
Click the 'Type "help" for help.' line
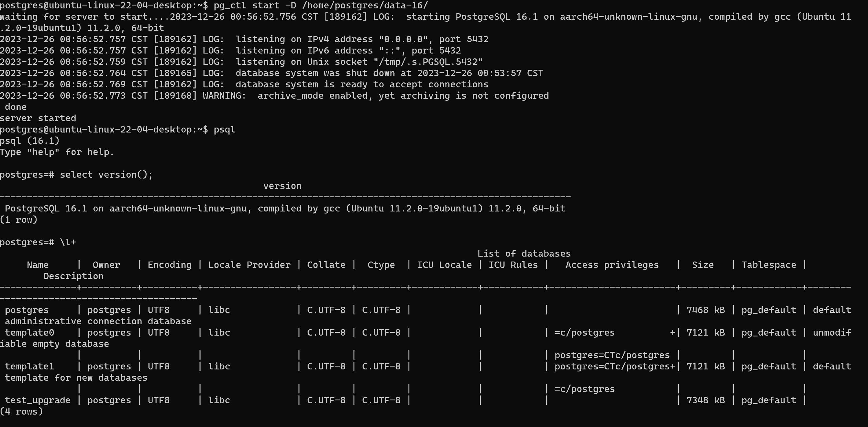pos(57,152)
